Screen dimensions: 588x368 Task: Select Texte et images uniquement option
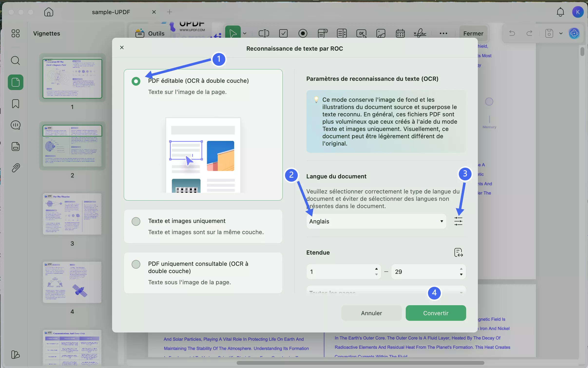pyautogui.click(x=136, y=221)
